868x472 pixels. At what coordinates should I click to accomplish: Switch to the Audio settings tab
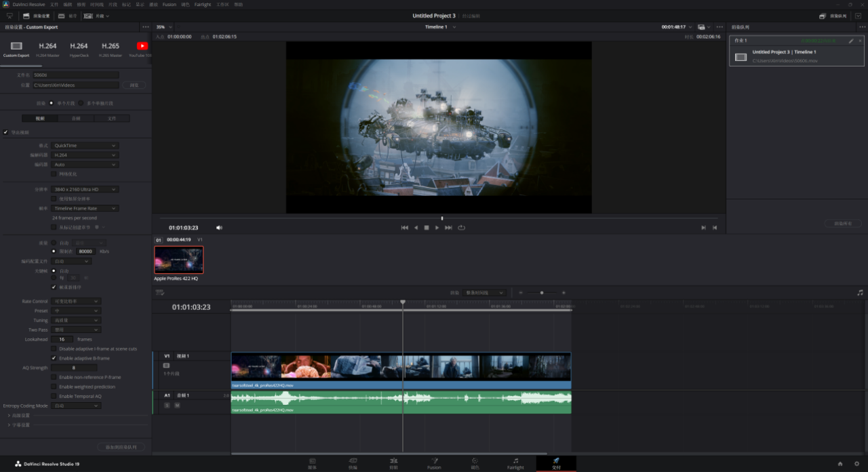point(76,118)
